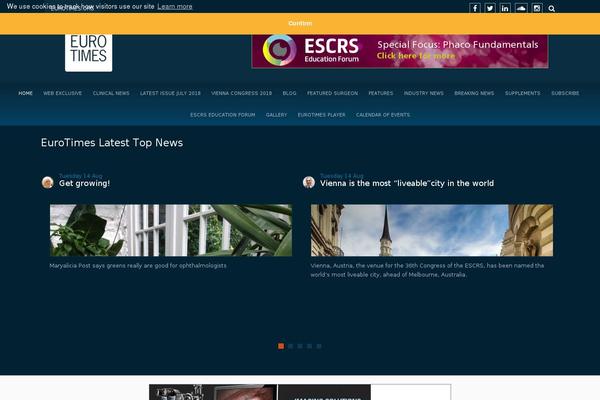This screenshot has height=400, width=600.
Task: Click Vienna 36th Congress summary text
Action: 427,270
